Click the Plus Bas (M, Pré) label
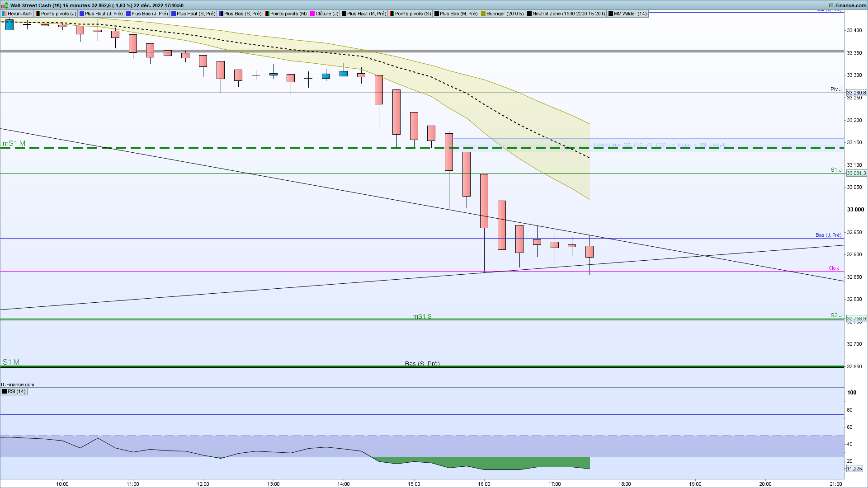Screen dimensions: 868x488 click(x=458, y=14)
